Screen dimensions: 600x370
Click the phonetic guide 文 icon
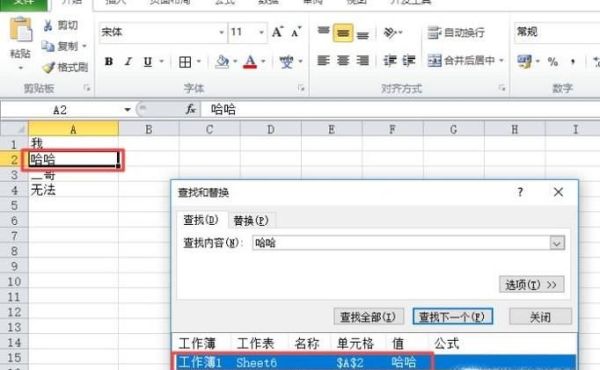click(286, 62)
